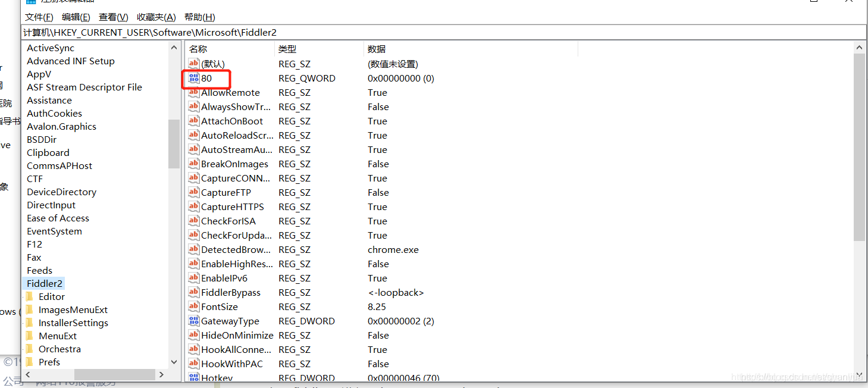This screenshot has width=868, height=388.
Task: Click the tree panel scroll-up arrow
Action: [174, 48]
